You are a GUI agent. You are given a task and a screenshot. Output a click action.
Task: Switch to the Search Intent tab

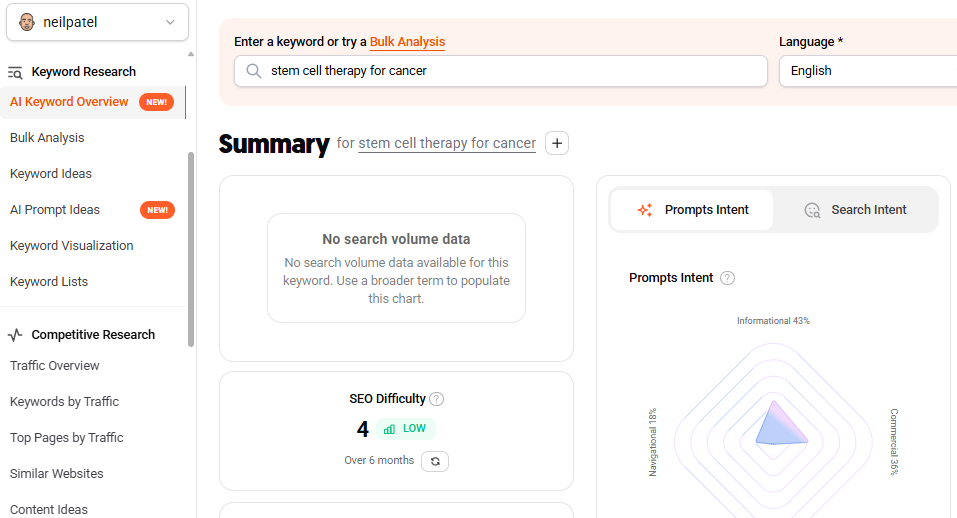[856, 210]
